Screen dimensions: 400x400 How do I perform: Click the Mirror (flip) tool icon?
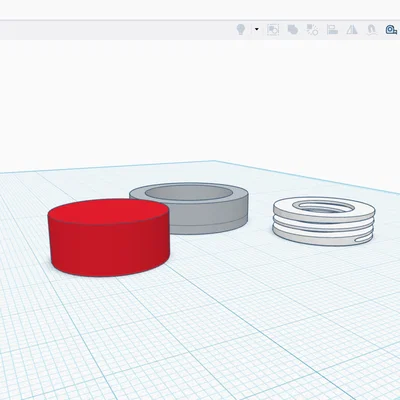352,30
